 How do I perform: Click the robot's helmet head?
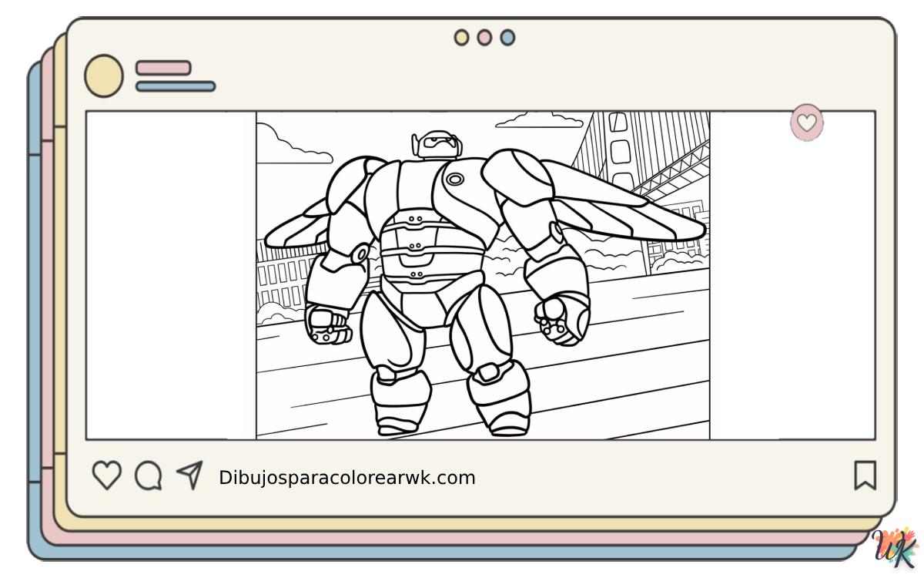[437, 144]
